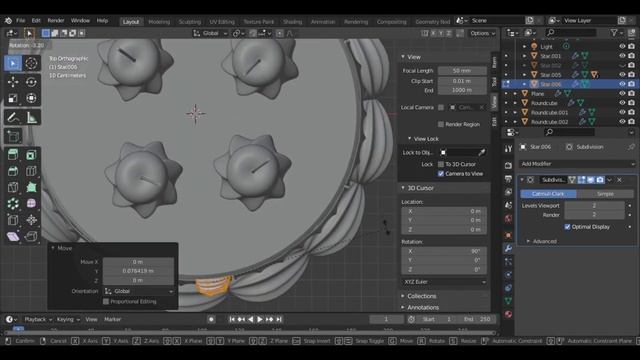Pick the Transform tool
This screenshot has width=640, height=360.
(x=31, y=98)
